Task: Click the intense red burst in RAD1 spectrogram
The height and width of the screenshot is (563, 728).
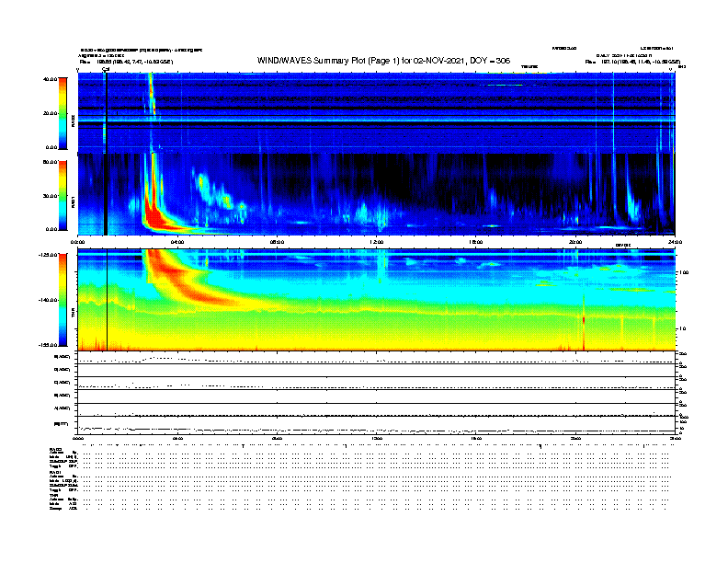Action: 154,216
